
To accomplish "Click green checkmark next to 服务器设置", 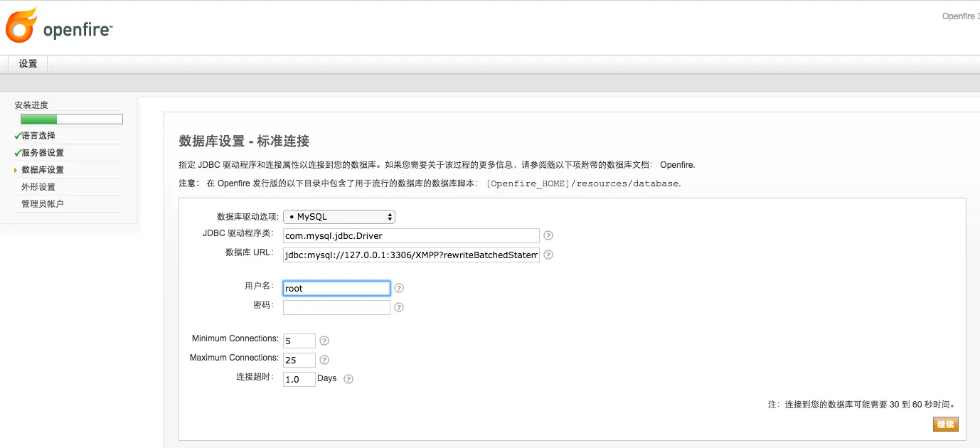I will 17,152.
